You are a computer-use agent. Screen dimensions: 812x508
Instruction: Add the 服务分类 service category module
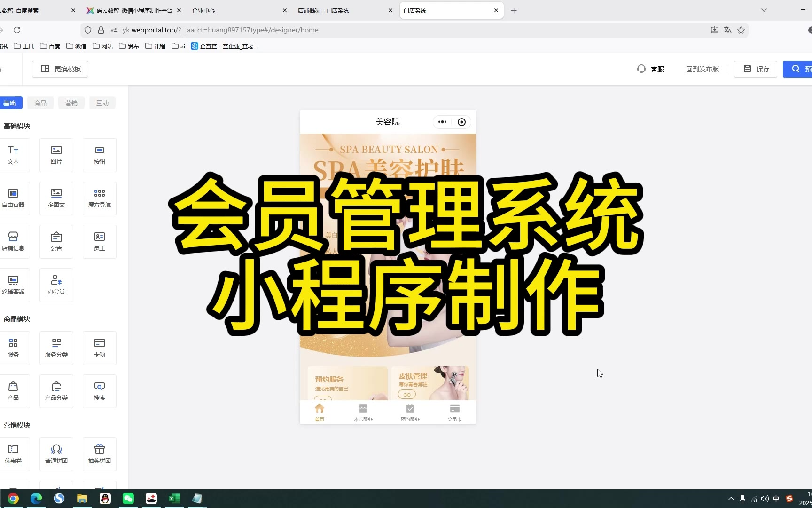pyautogui.click(x=56, y=348)
